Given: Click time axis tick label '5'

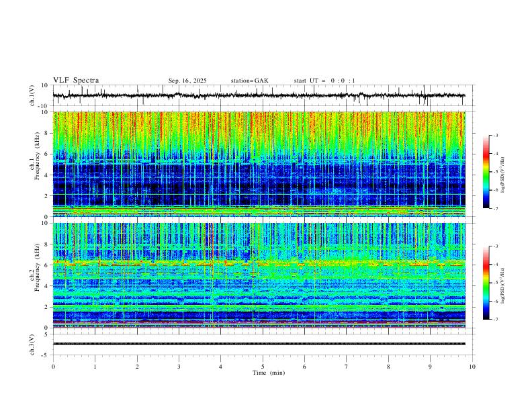Looking at the screenshot, I should point(263,367).
